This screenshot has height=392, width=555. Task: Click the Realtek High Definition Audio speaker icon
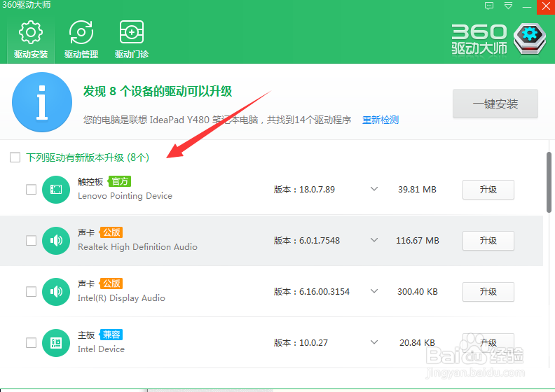tap(56, 241)
